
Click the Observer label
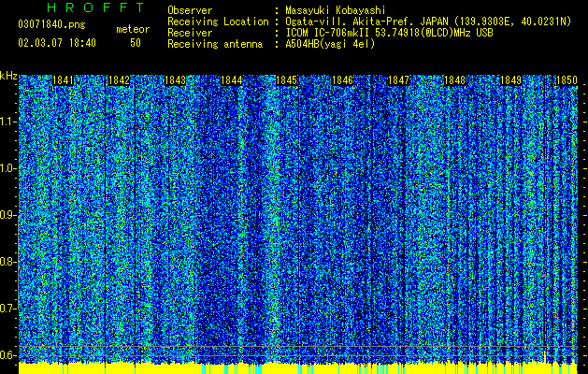[x=190, y=11]
